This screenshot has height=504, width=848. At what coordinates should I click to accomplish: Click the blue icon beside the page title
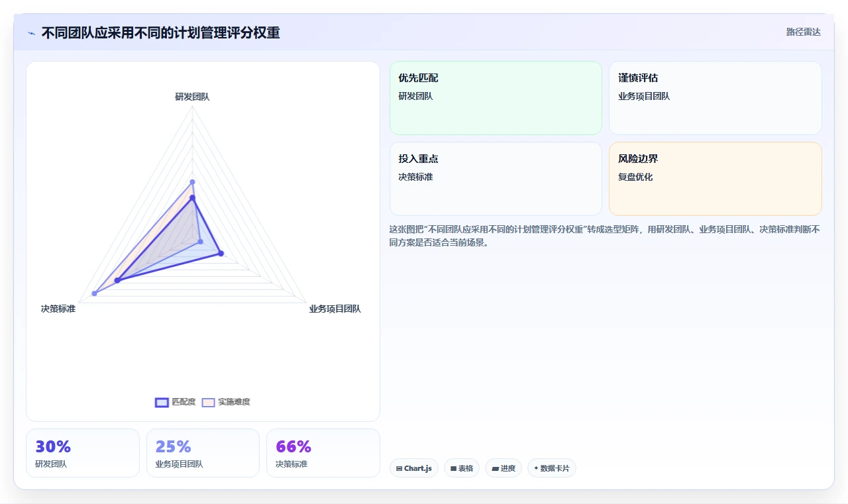click(x=31, y=33)
